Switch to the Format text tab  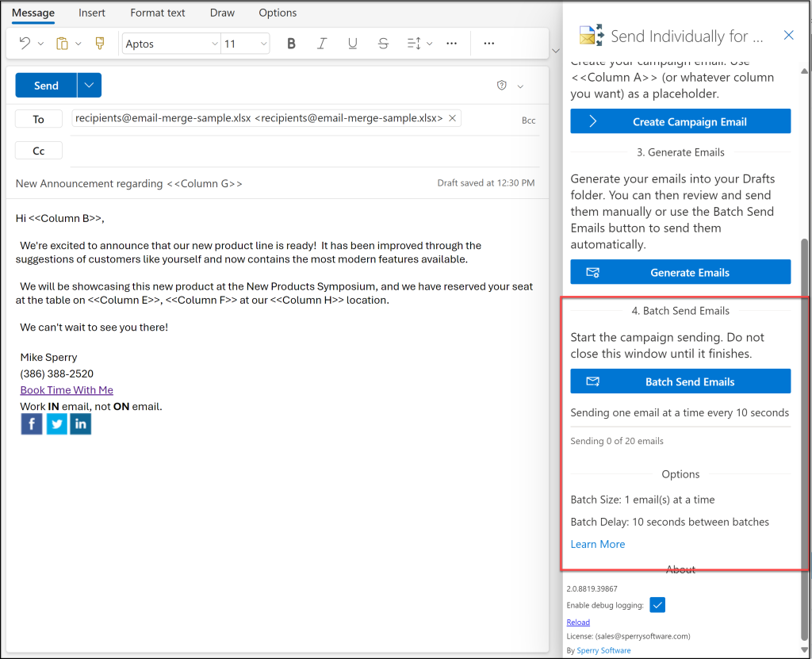158,13
